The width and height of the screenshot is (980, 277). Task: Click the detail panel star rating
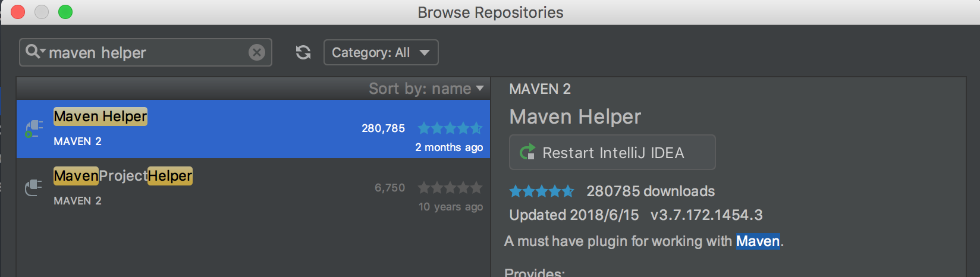coord(542,191)
